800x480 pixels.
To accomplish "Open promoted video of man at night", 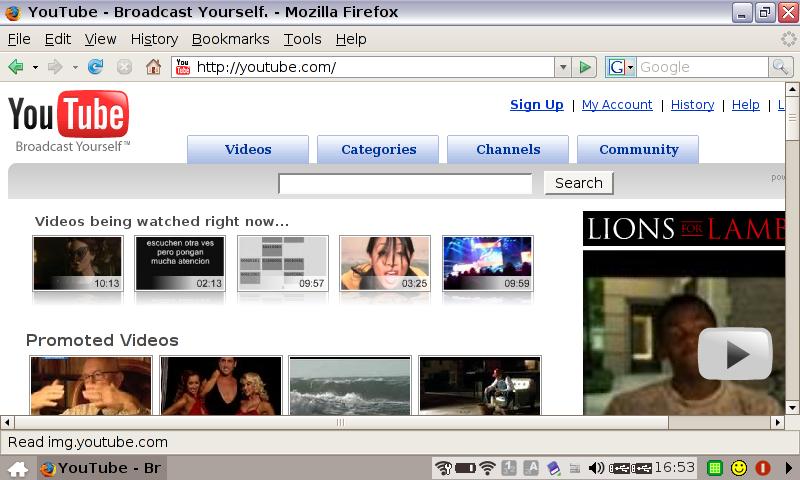I will 480,385.
